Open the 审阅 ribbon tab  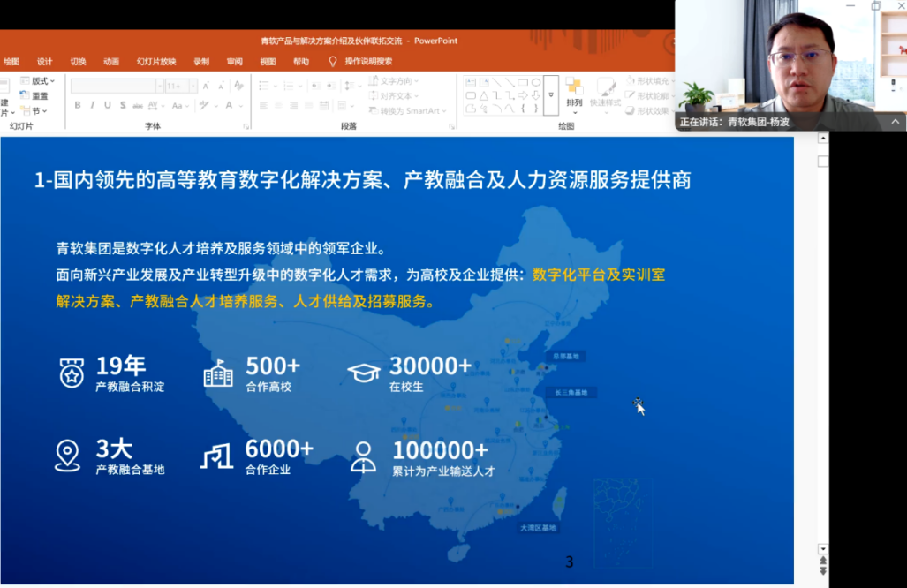(x=234, y=61)
